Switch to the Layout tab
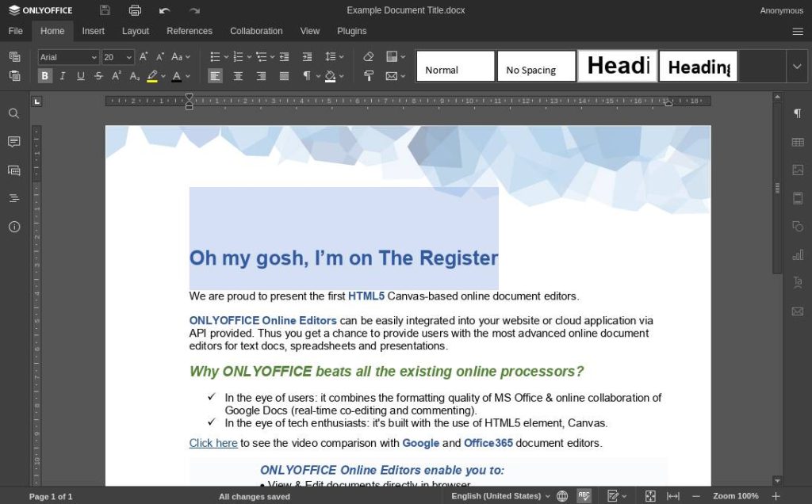 135,31
